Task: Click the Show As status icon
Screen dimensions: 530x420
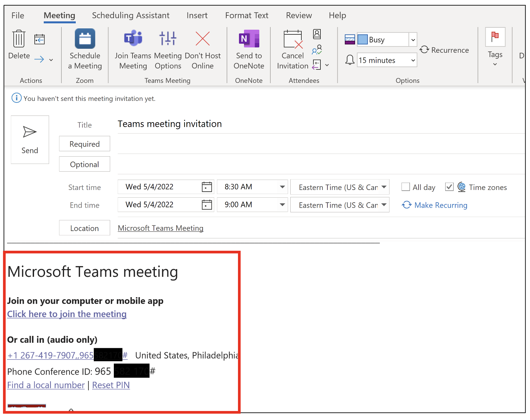Action: pos(350,39)
